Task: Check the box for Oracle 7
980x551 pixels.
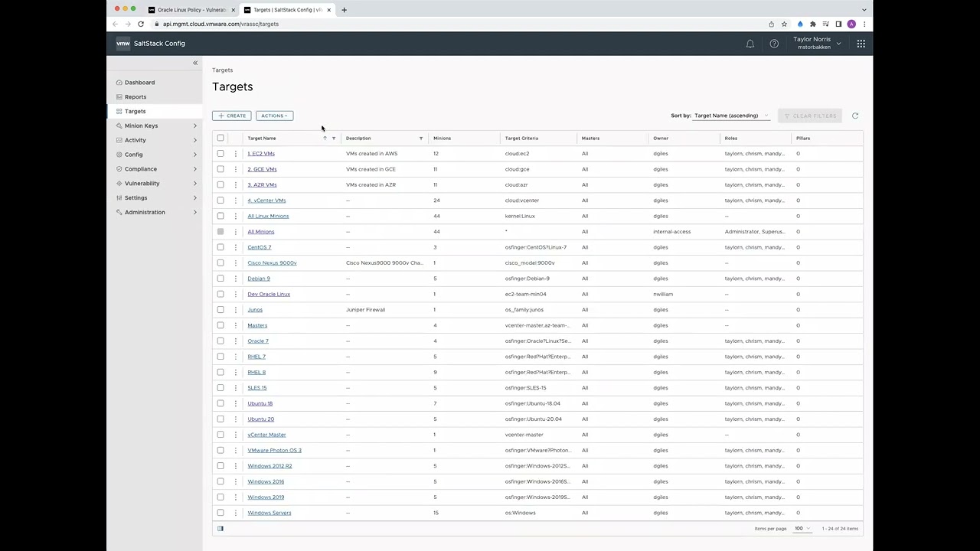Action: [x=220, y=341]
